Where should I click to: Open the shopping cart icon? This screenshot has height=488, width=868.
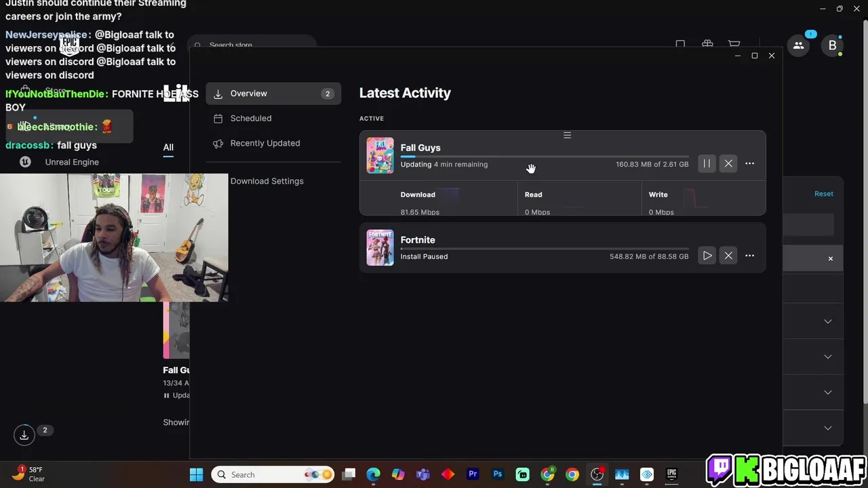pos(734,45)
